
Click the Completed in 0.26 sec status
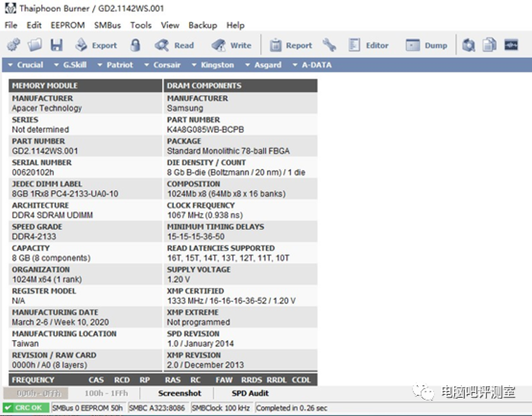click(292, 408)
